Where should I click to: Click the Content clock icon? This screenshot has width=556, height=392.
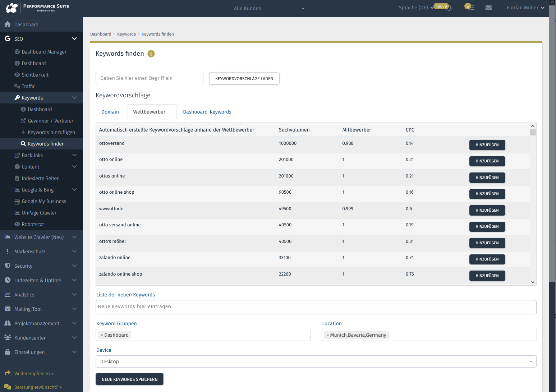pyautogui.click(x=17, y=167)
